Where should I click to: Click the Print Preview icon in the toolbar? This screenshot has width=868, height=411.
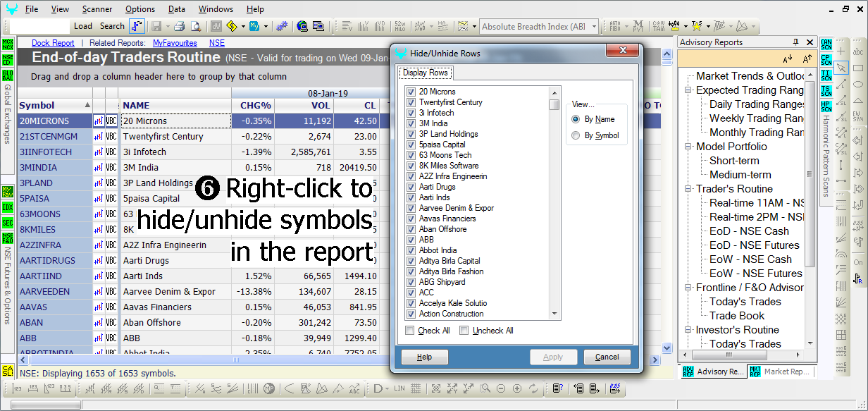point(195,26)
